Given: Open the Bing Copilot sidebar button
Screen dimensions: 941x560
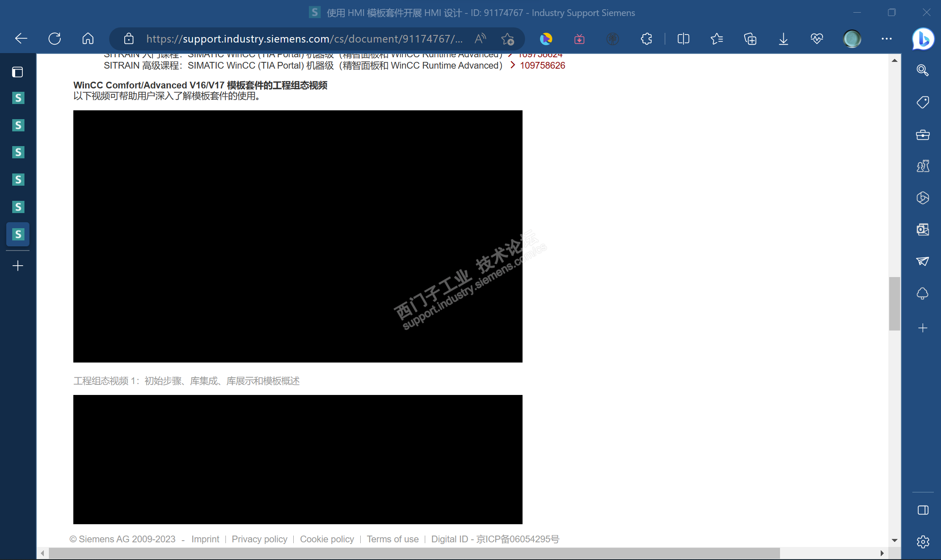Looking at the screenshot, I should tap(923, 39).
